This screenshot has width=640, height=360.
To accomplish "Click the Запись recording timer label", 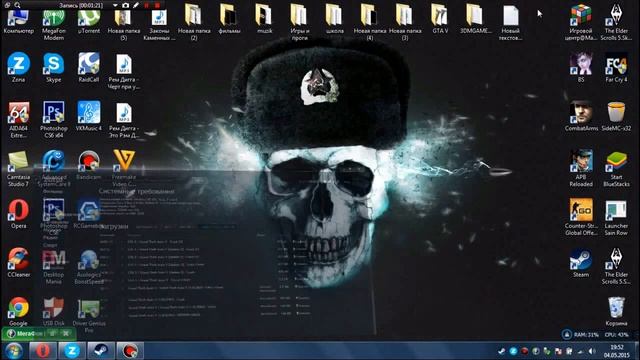I will [81, 5].
